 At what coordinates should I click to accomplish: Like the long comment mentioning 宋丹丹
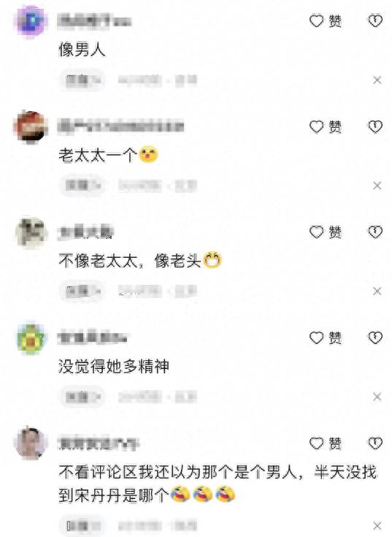326,443
